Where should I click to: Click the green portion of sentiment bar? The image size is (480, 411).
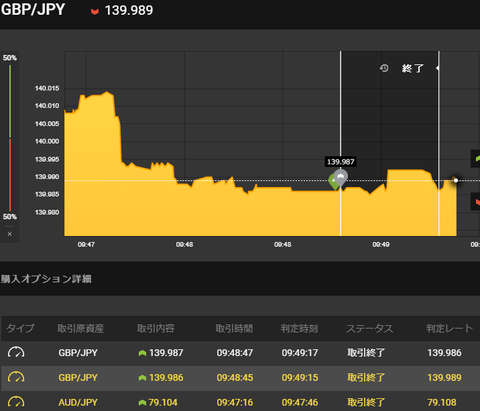click(x=10, y=101)
